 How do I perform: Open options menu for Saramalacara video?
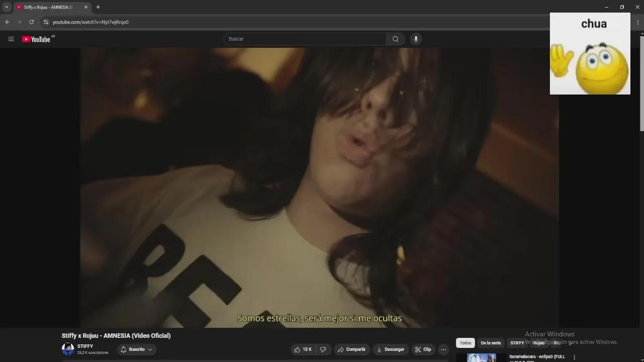[574, 357]
